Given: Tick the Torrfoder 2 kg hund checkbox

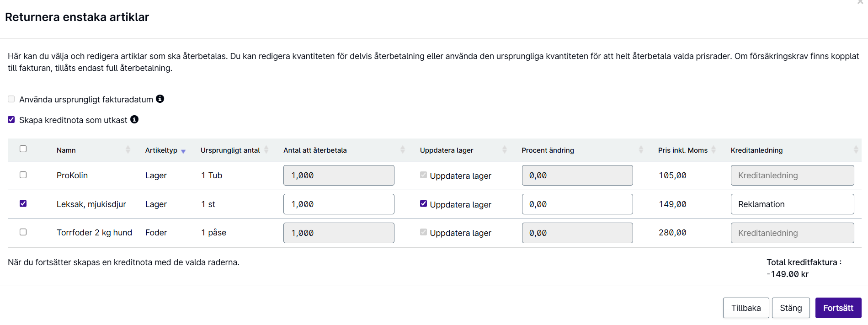Looking at the screenshot, I should click(23, 232).
